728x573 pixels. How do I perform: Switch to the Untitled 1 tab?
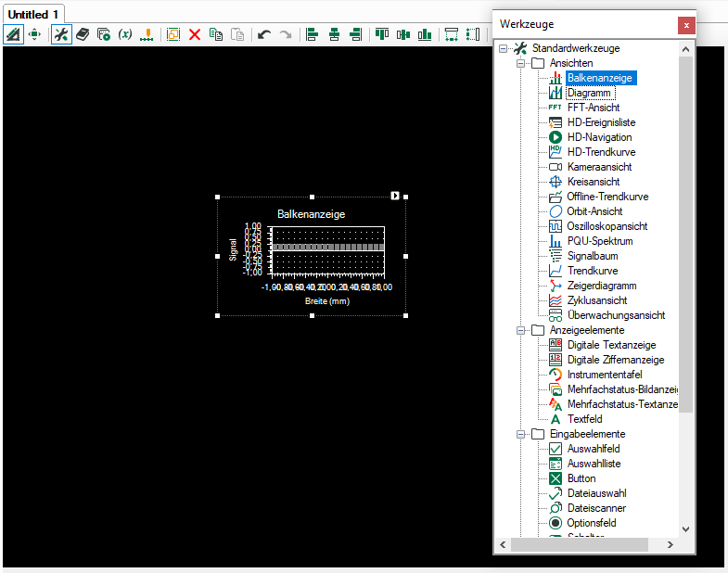(x=34, y=14)
